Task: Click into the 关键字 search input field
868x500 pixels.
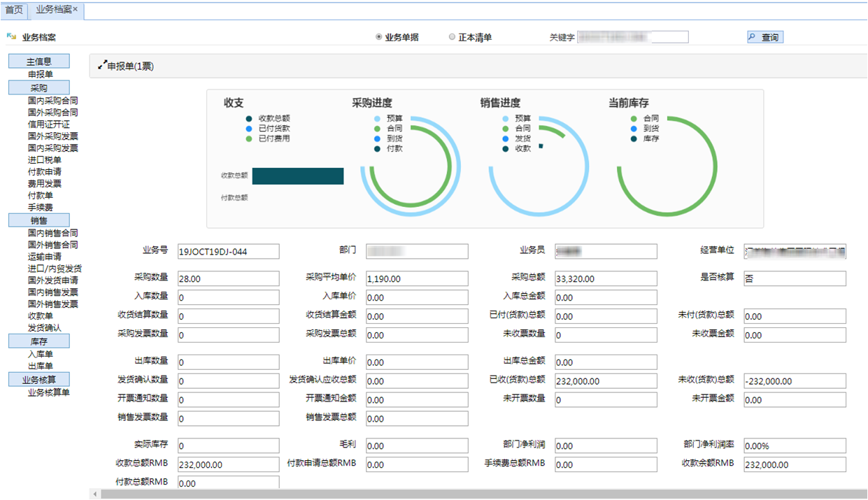Action: tap(633, 37)
